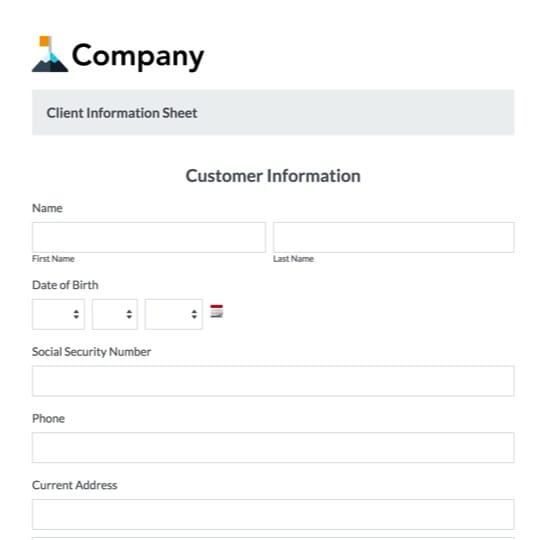Viewport: 542px width, 540px height.
Task: Expand the middle Date of Birth dropdown
Action: (x=115, y=314)
